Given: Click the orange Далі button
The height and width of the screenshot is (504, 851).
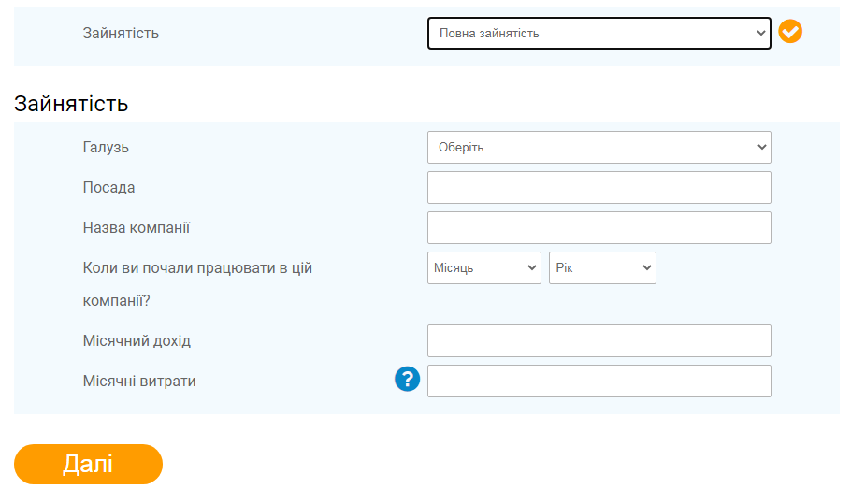Looking at the screenshot, I should (x=89, y=465).
